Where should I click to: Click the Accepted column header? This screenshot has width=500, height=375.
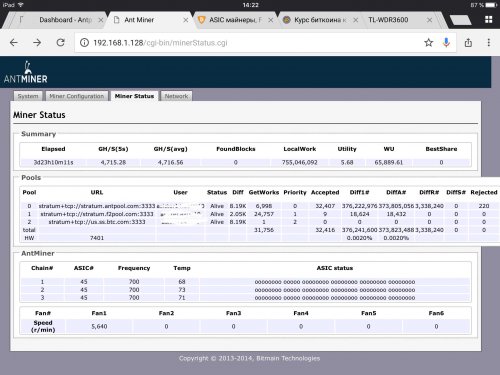tap(325, 192)
